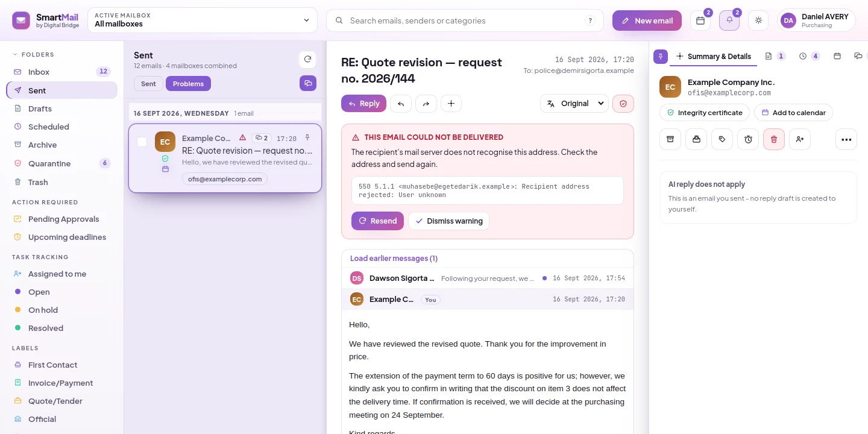Click the tag label icon

click(722, 139)
